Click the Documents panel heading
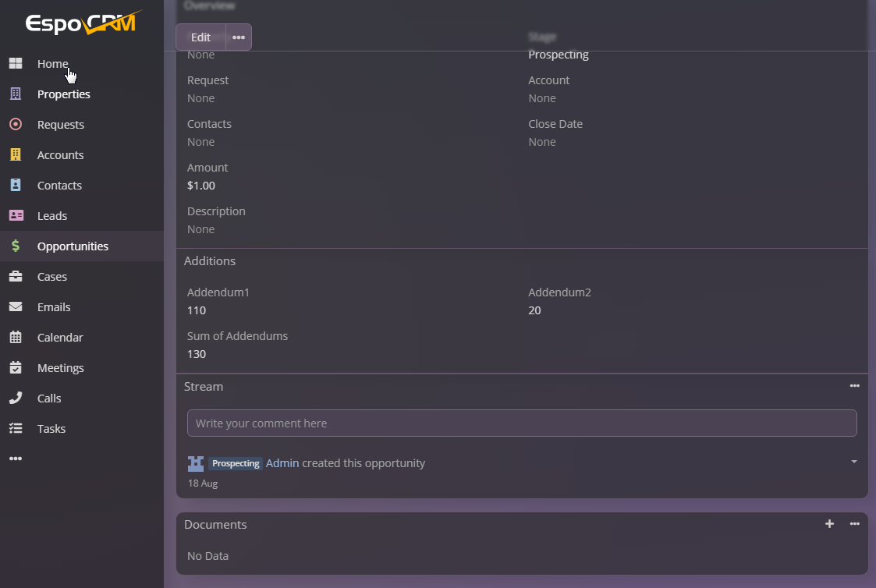The image size is (876, 588). (x=215, y=524)
